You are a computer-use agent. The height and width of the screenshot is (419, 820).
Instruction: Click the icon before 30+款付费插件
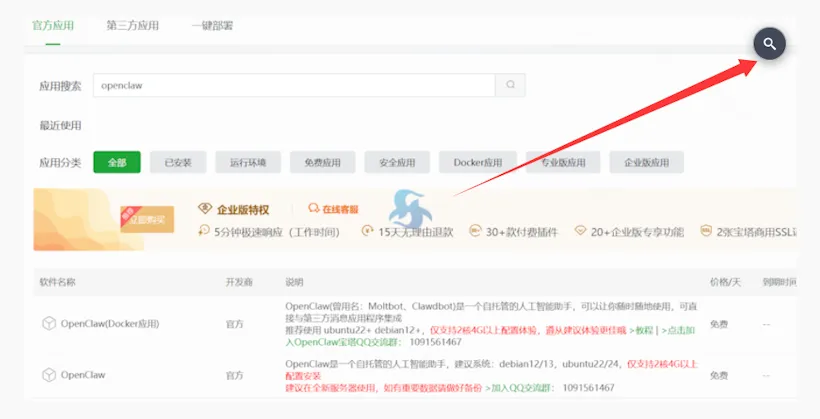[475, 231]
